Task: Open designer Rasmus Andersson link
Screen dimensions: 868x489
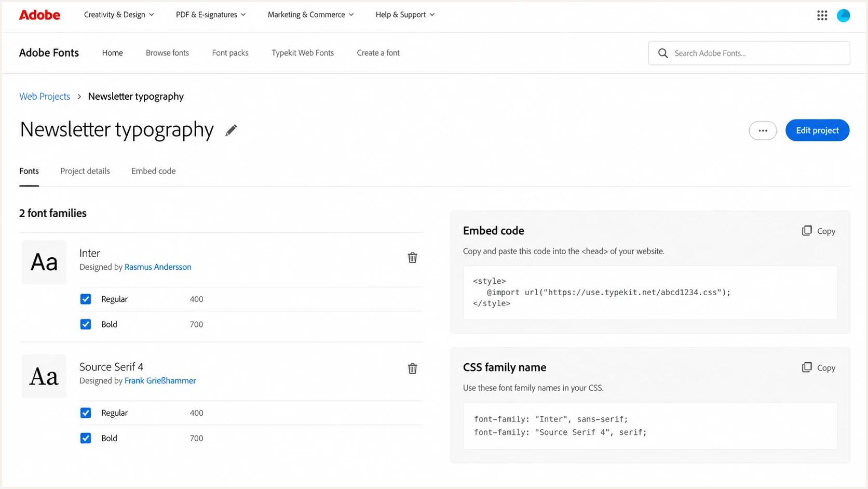Action: (158, 267)
